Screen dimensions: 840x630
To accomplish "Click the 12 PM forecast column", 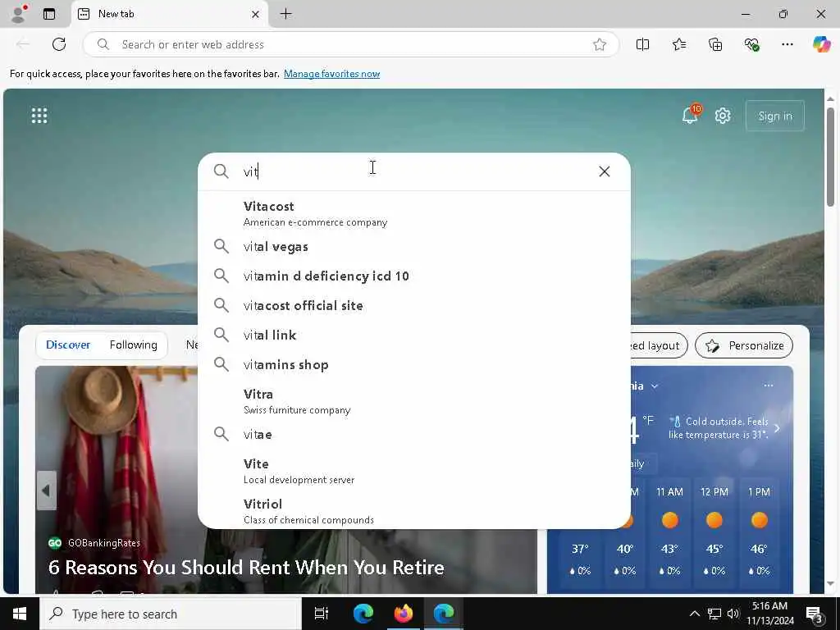I will point(714,532).
